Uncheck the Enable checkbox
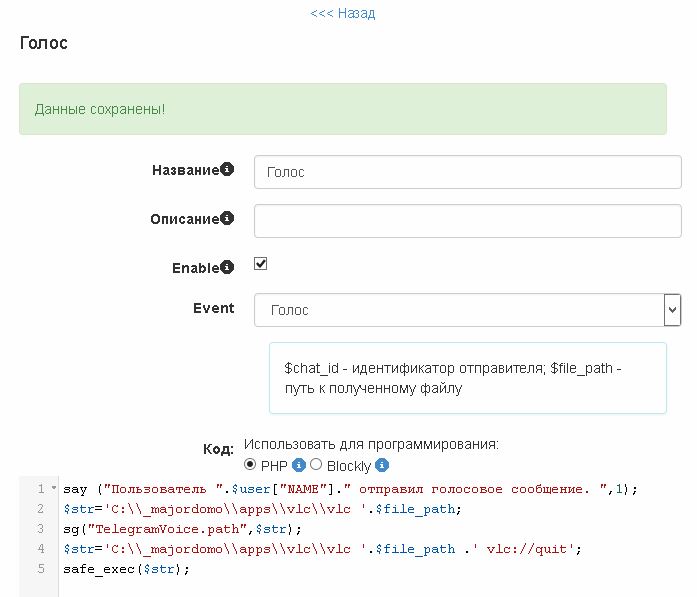 tap(261, 264)
